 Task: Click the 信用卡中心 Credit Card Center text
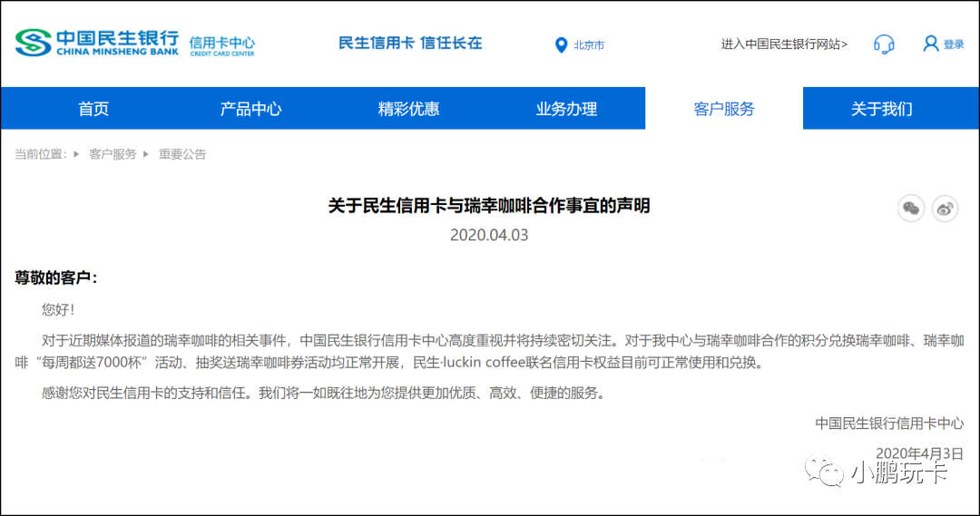click(222, 45)
